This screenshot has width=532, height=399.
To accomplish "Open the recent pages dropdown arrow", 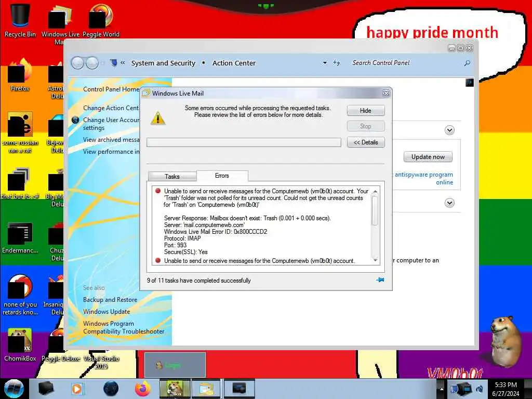I will pos(103,63).
